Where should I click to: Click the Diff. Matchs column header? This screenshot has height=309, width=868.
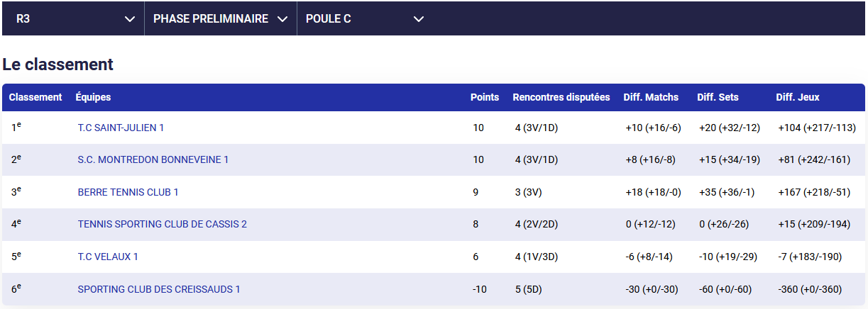pos(651,97)
